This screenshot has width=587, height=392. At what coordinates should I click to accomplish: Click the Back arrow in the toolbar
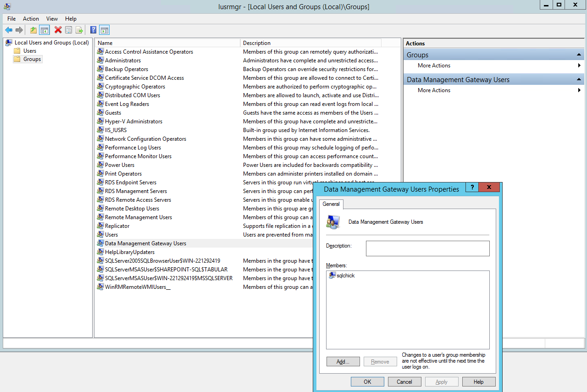click(9, 30)
